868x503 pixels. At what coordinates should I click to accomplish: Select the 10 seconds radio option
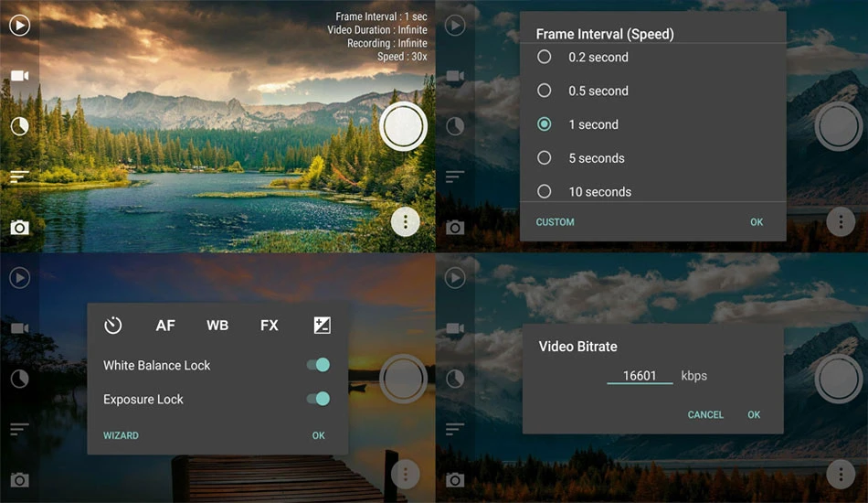584,192
